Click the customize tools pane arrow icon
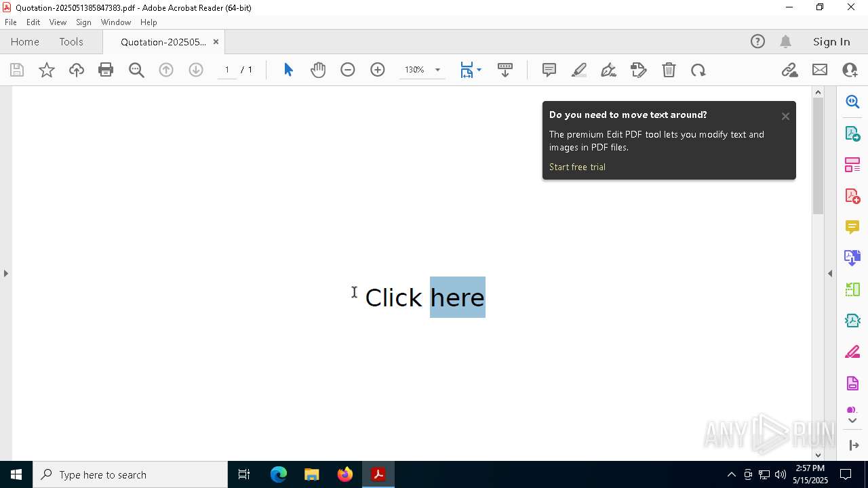868x488 pixels. pos(854,445)
